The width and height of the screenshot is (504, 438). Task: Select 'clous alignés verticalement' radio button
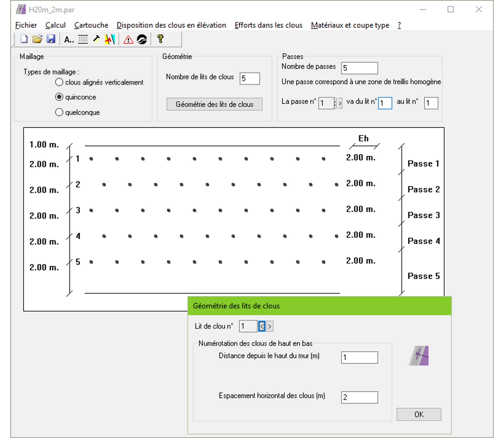click(x=59, y=82)
